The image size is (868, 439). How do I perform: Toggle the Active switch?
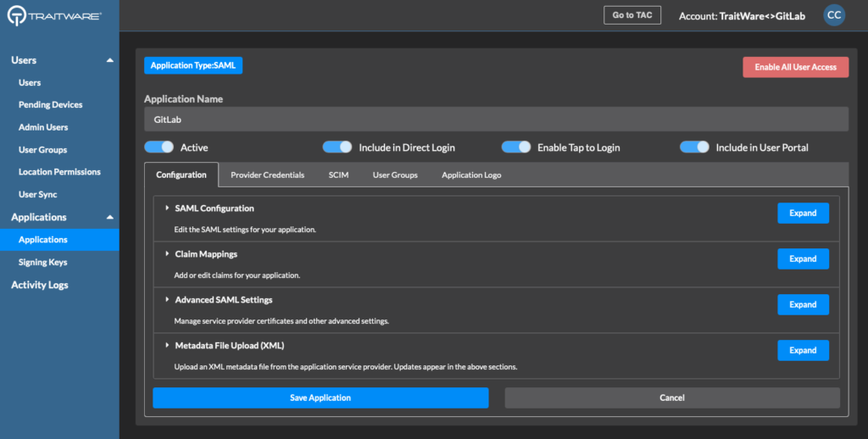click(x=159, y=147)
